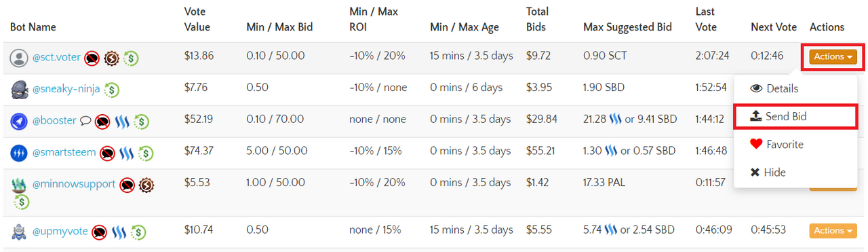This screenshot has width=868, height=252.
Task: Click the green dollar refund icon beside @sneaky-ninja
Action: pyautogui.click(x=113, y=89)
